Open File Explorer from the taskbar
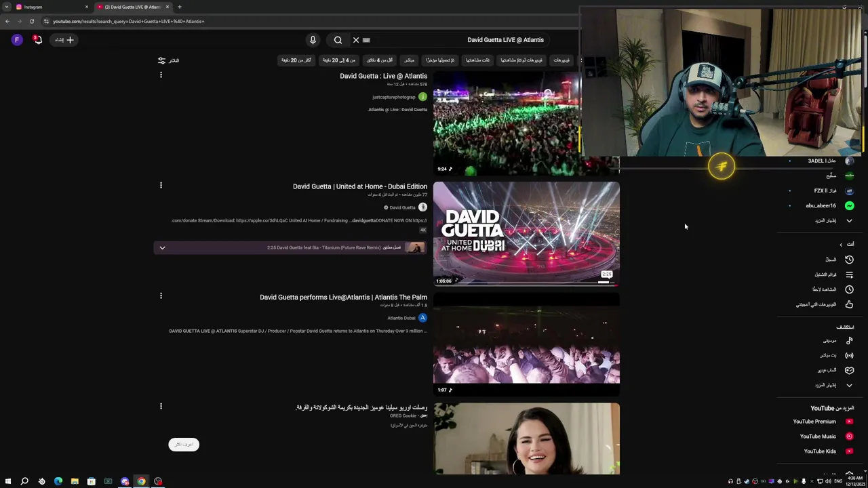 (75, 481)
